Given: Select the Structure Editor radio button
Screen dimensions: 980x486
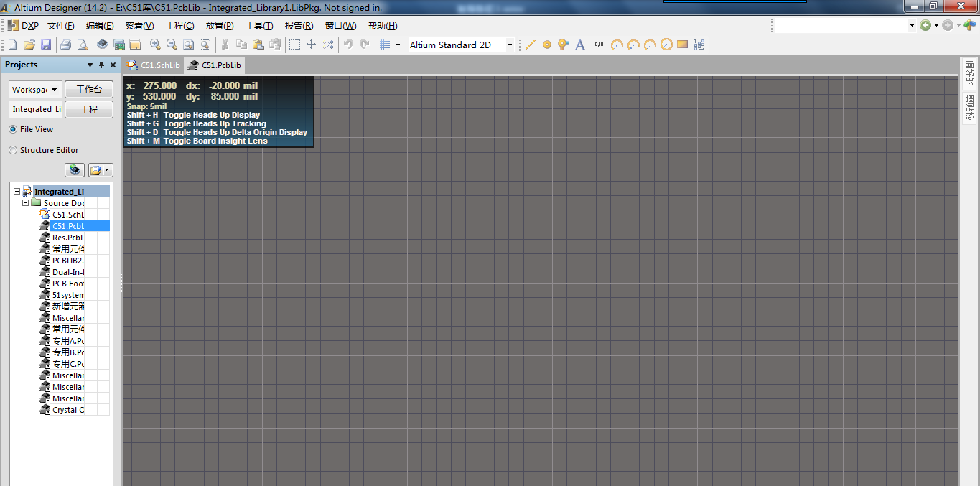Looking at the screenshot, I should pyautogui.click(x=13, y=150).
